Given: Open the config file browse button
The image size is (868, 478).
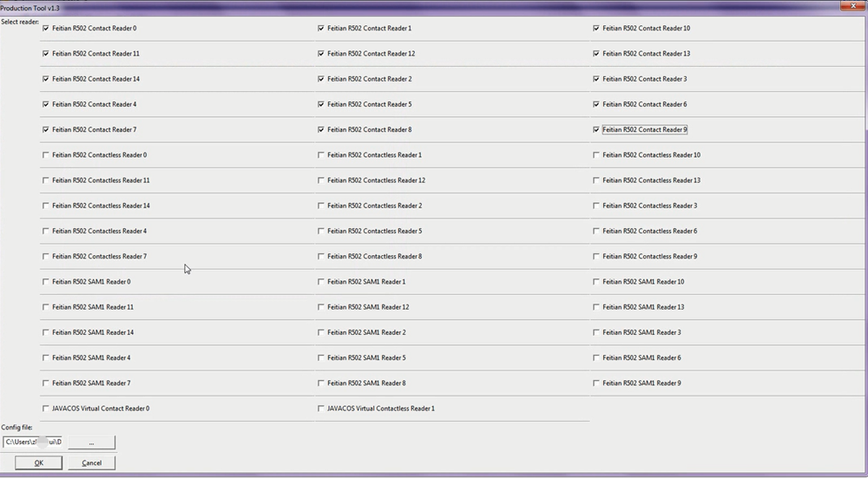Looking at the screenshot, I should point(91,442).
